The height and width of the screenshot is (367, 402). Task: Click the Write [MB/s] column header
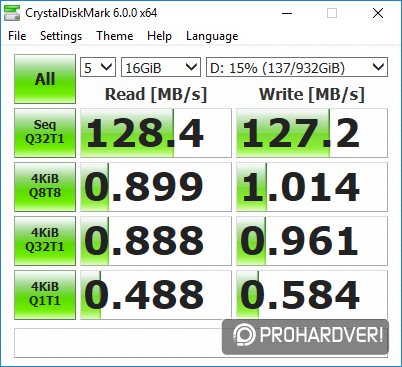pos(312,94)
